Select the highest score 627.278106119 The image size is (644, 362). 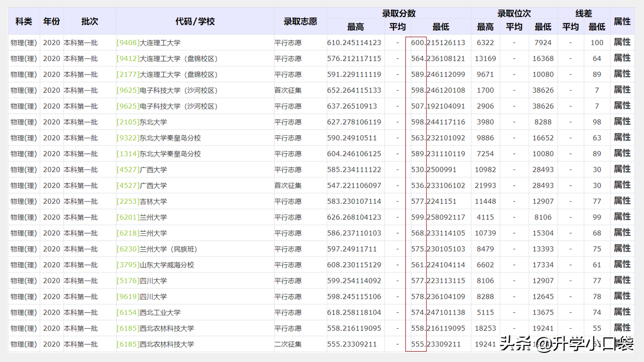click(x=354, y=122)
